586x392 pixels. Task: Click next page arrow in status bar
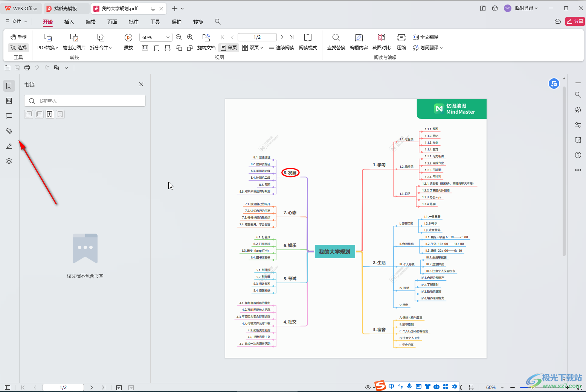coord(92,387)
